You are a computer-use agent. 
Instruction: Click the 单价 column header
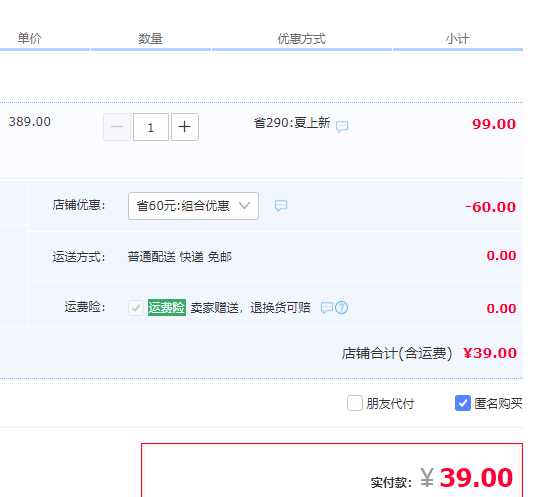30,38
